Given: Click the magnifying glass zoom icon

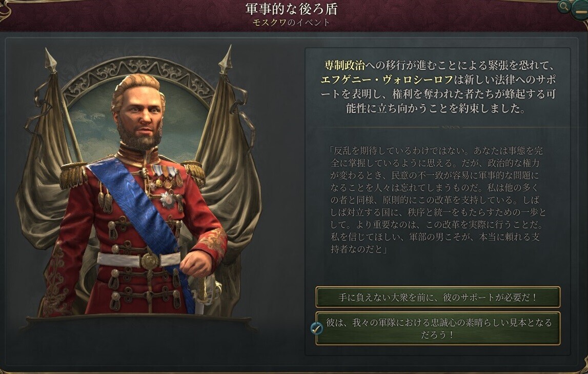Looking at the screenshot, I should 563,6.
